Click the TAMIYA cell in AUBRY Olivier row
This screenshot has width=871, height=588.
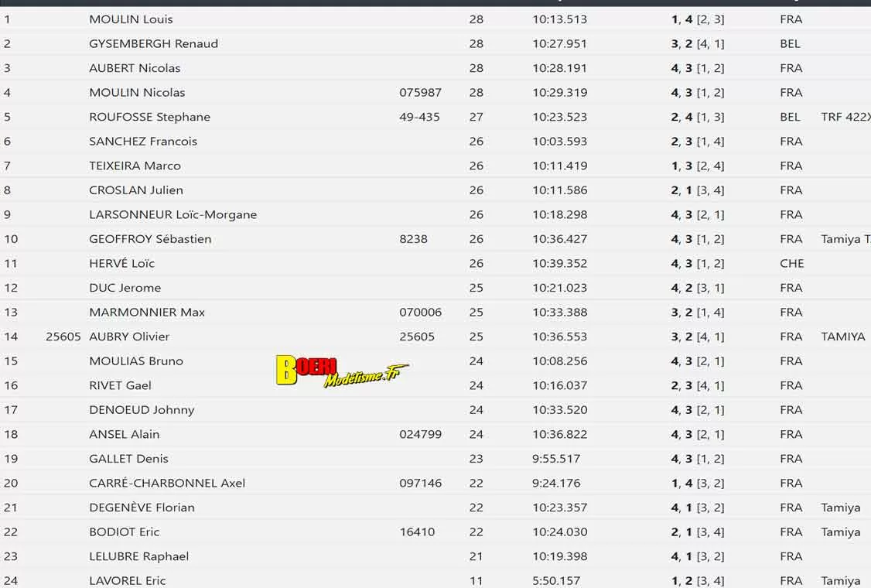[x=842, y=337]
